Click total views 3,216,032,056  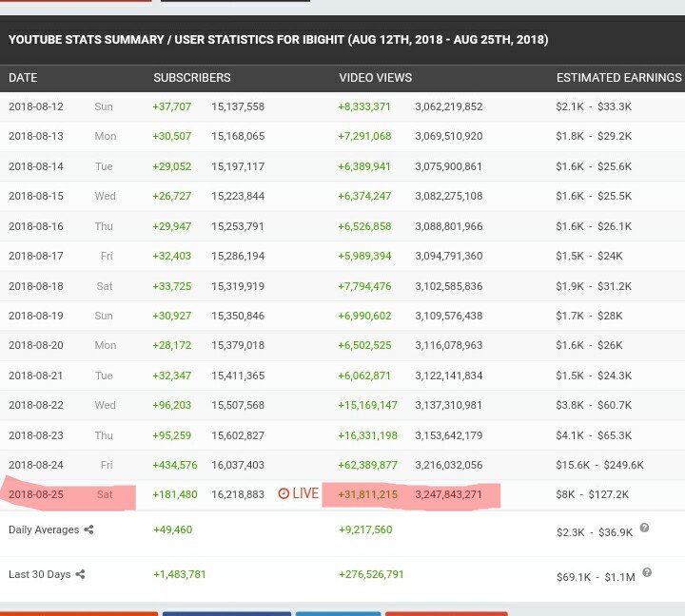tap(449, 465)
